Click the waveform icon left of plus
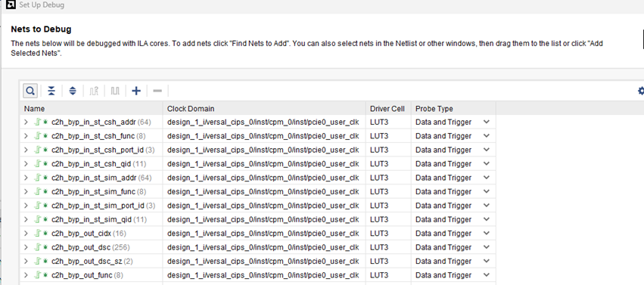Image resolution: width=644 pixels, height=285 pixels. click(115, 91)
